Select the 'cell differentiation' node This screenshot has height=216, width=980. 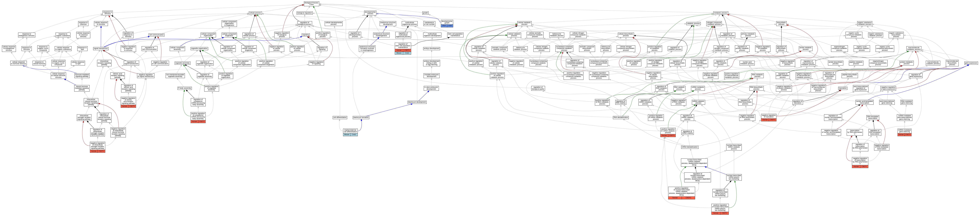click(x=340, y=117)
